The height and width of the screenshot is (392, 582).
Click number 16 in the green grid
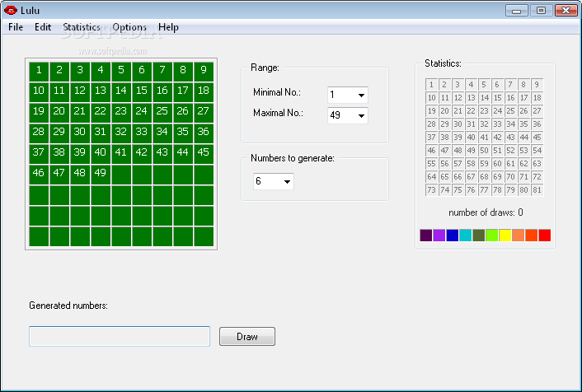pyautogui.click(x=162, y=92)
